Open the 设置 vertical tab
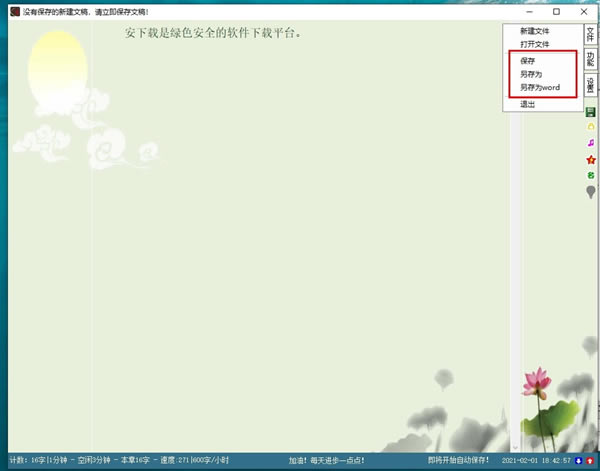Image resolution: width=600 pixels, height=471 pixels. [590, 85]
